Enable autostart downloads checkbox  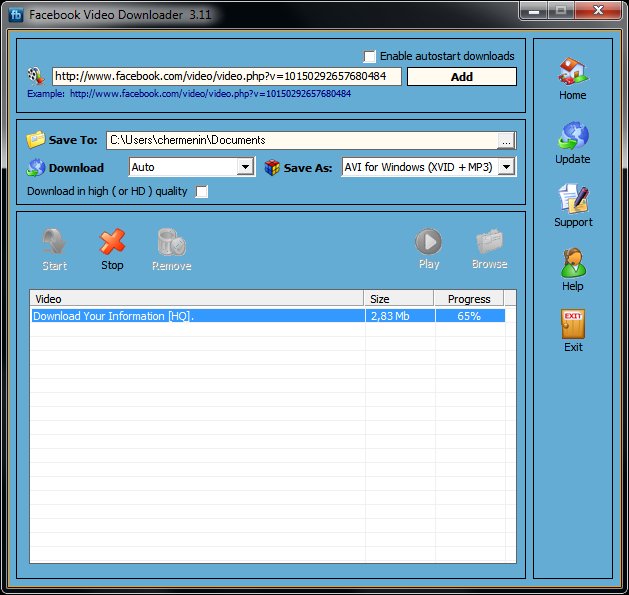(x=369, y=56)
